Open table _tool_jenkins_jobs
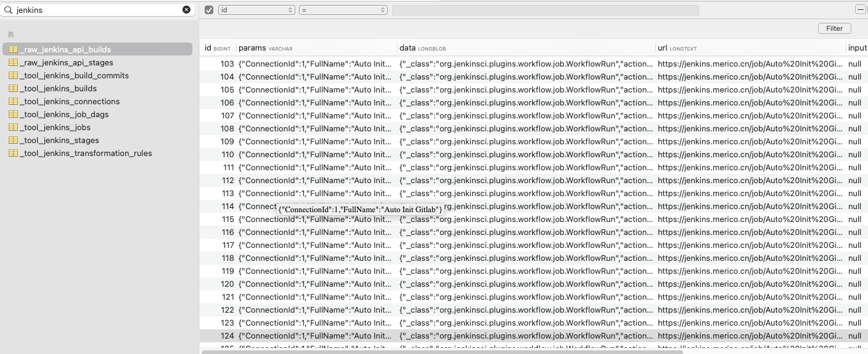The image size is (868, 354). [55, 127]
